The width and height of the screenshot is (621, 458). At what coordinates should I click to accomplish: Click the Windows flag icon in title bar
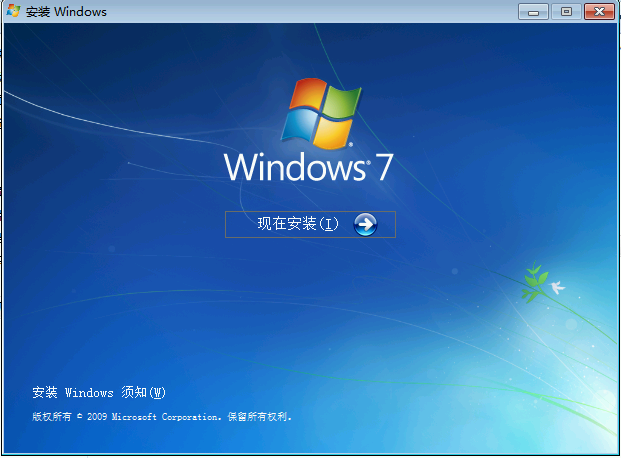tap(13, 11)
